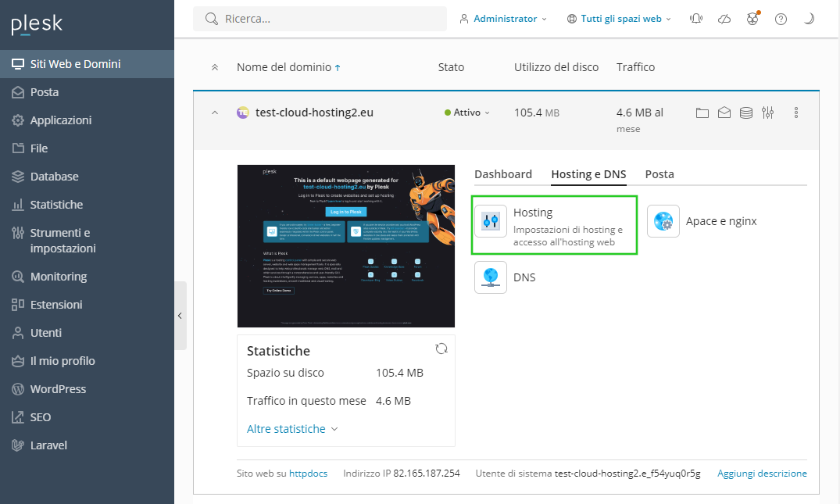This screenshot has width=840, height=504.
Task: Click the IP address 82.165.187.254
Action: coord(427,474)
